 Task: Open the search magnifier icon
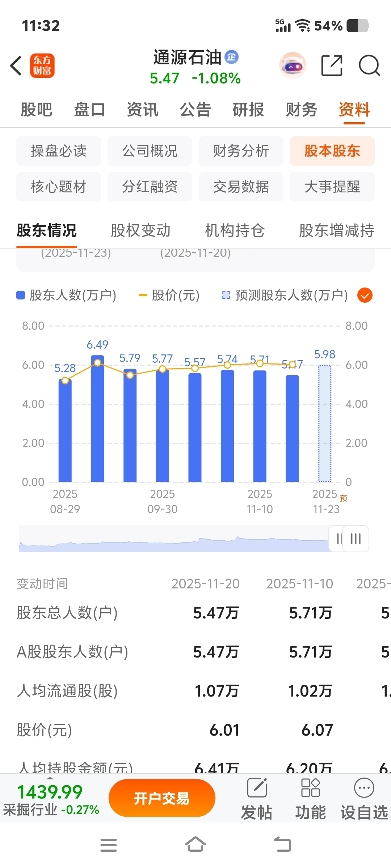coord(369,66)
